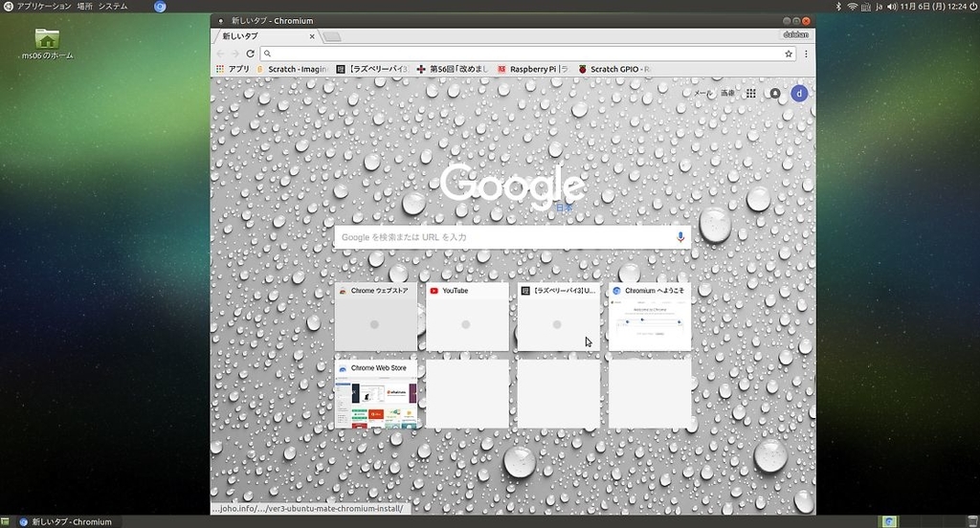The width and height of the screenshot is (980, 528).
Task: Open the 場所 menu in the top panel
Action: pos(84,7)
